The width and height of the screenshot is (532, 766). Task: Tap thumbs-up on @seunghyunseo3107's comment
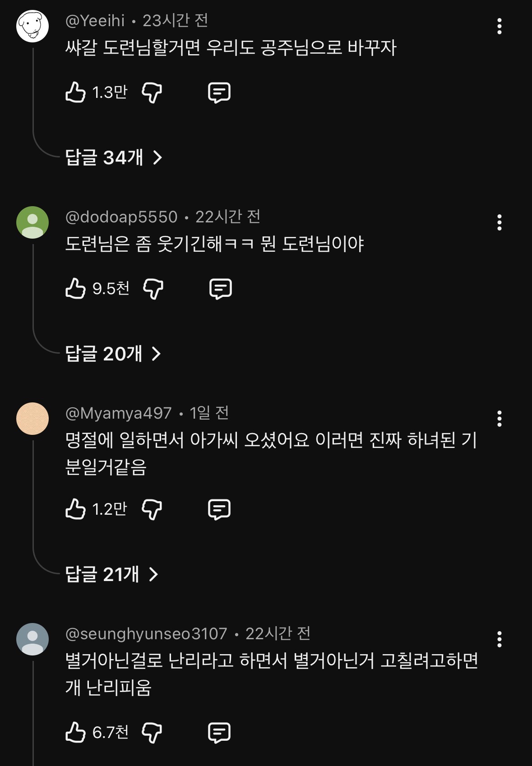coord(75,732)
